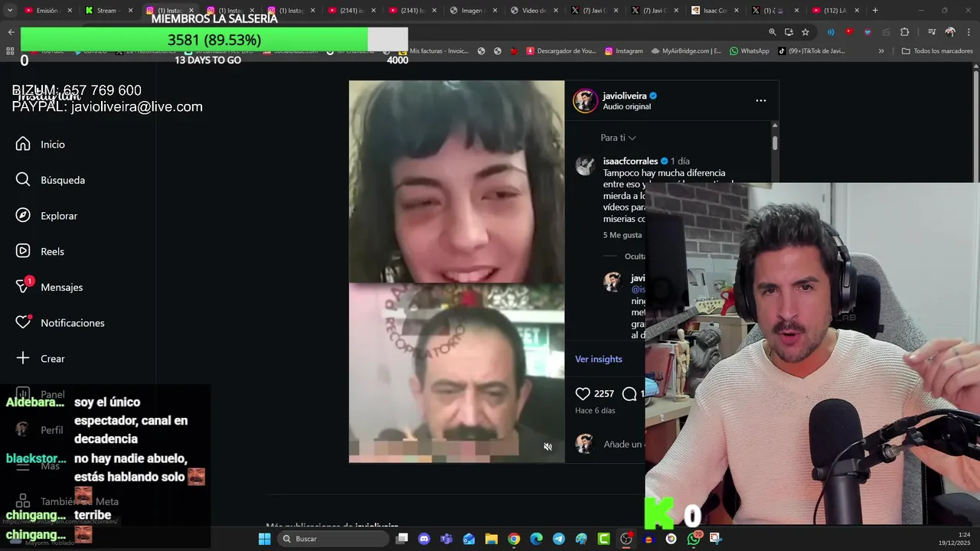Open Inicio in the Instagram sidebar
Image resolution: width=980 pixels, height=551 pixels.
point(40,144)
